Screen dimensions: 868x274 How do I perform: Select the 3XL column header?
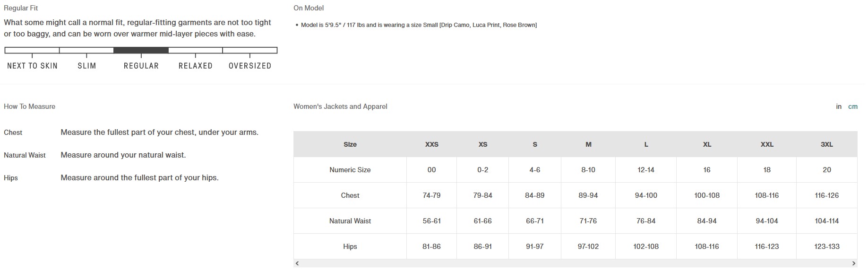826,144
